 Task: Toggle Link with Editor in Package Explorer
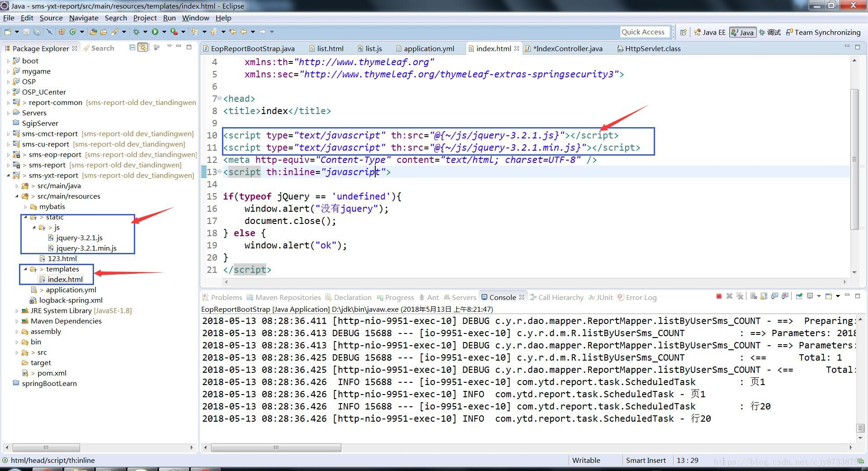(142, 48)
